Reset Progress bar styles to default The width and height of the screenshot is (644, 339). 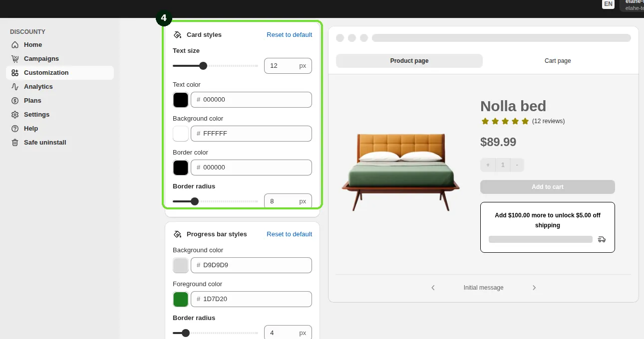pyautogui.click(x=290, y=234)
